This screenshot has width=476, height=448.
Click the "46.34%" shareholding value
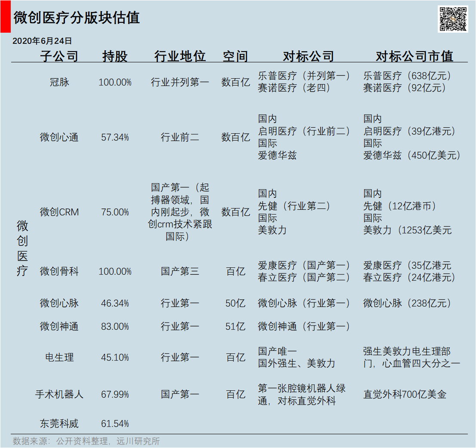click(x=115, y=303)
